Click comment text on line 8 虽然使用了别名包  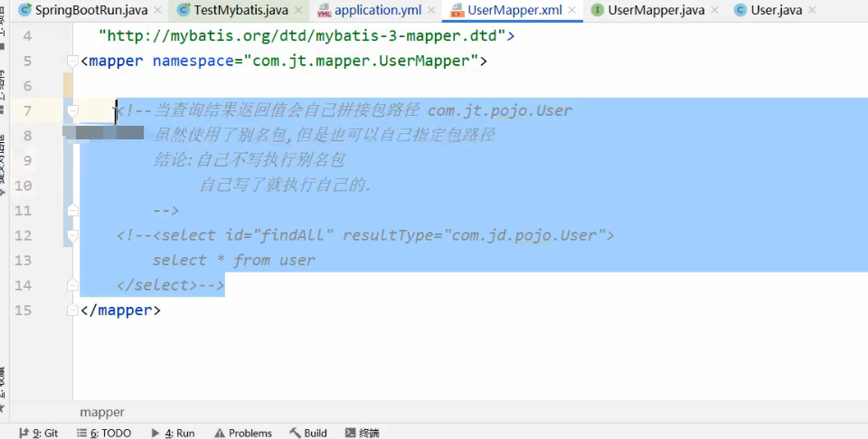[220, 135]
